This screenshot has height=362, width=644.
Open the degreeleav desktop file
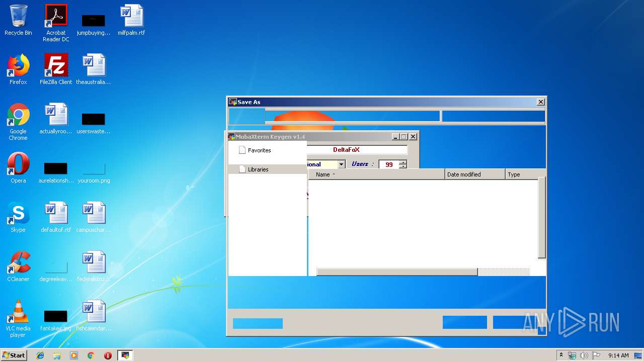click(56, 270)
